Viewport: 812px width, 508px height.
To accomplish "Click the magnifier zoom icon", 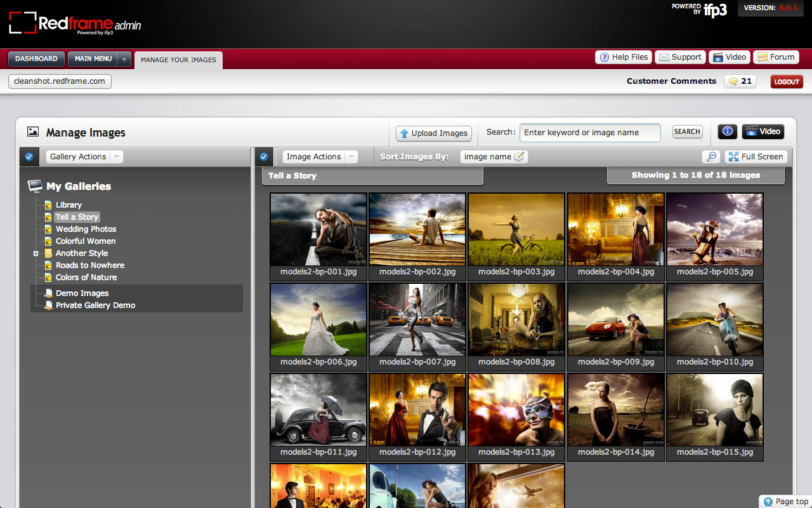I will 711,157.
